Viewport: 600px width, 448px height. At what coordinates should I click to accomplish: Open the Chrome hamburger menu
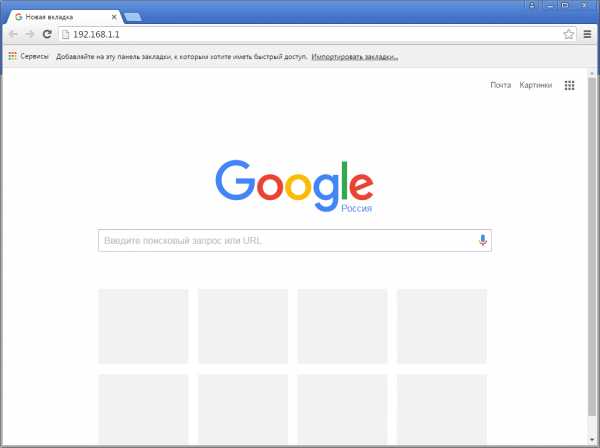click(x=587, y=34)
